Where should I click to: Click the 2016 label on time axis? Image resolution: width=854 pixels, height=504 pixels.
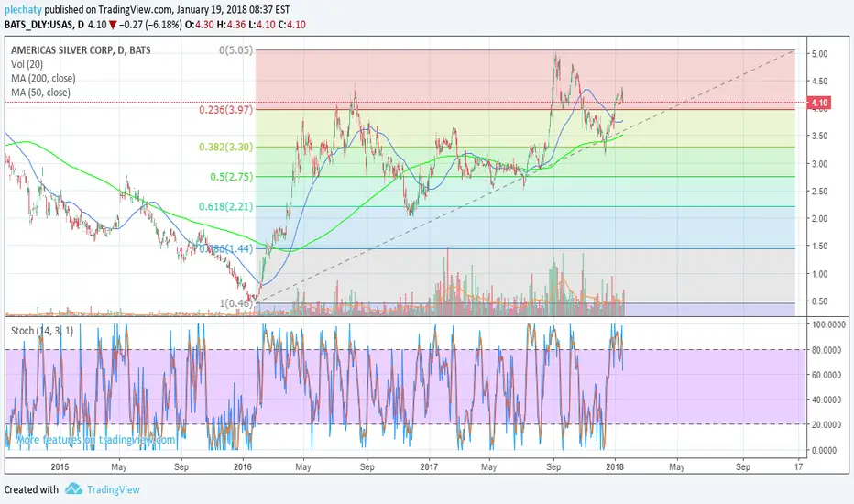pos(243,467)
